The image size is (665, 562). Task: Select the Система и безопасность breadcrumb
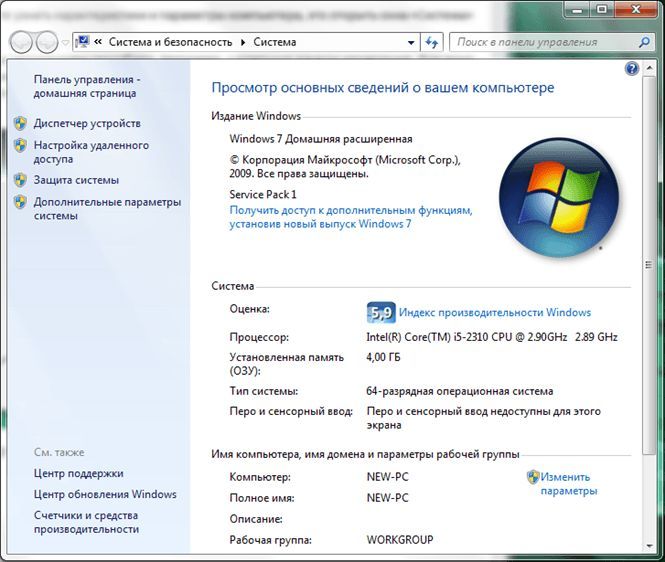click(x=170, y=42)
